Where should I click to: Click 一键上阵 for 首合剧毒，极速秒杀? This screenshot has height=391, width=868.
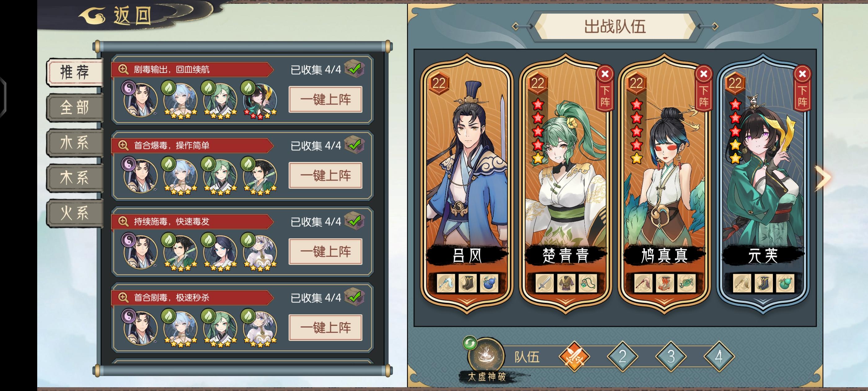325,328
